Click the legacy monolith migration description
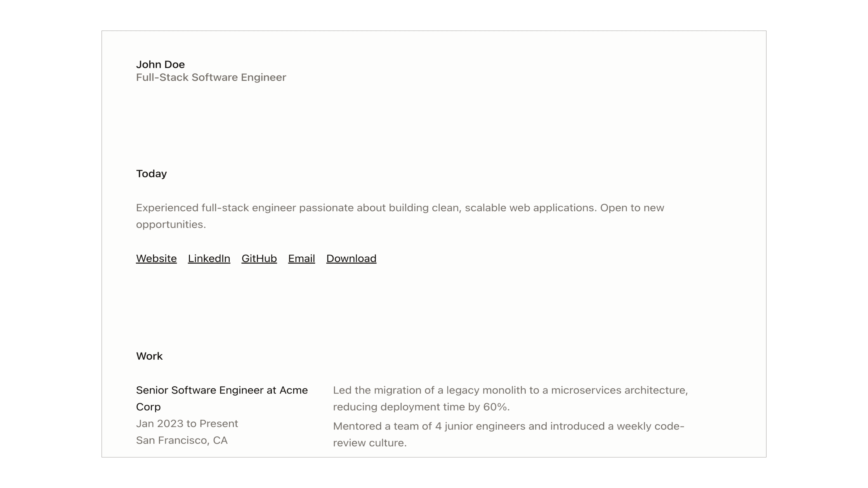Viewport: 868px width, 488px height. click(510, 398)
